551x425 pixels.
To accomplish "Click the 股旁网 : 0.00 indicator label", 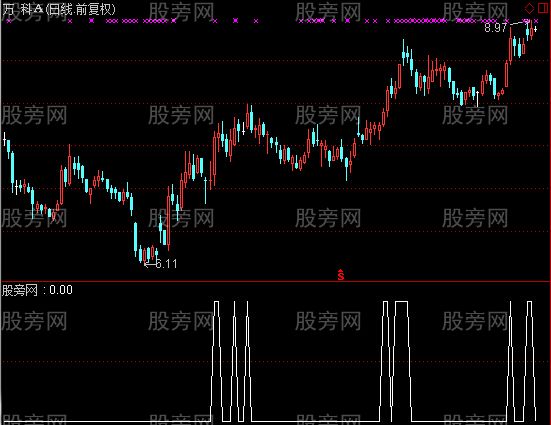I will click(x=37, y=290).
